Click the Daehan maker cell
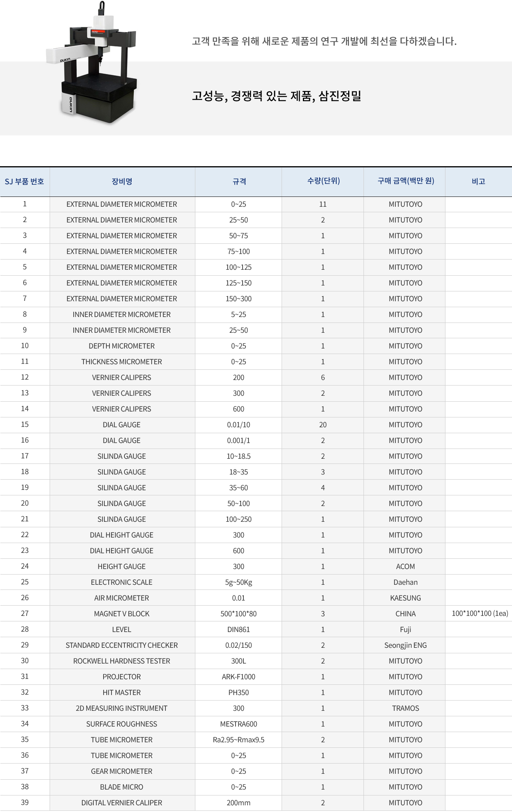Screen dimensions: 512x812 (x=405, y=582)
